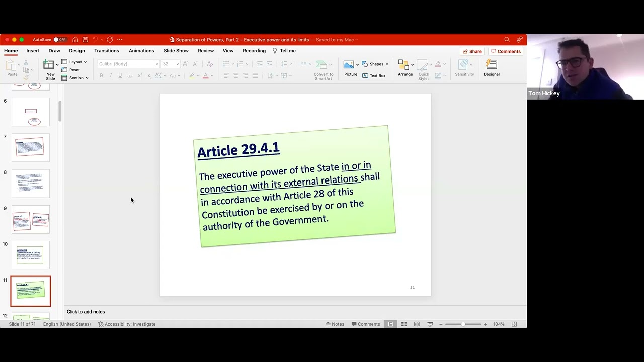Image resolution: width=644 pixels, height=362 pixels.
Task: Click the Fit slide to window icon
Action: [514, 324]
